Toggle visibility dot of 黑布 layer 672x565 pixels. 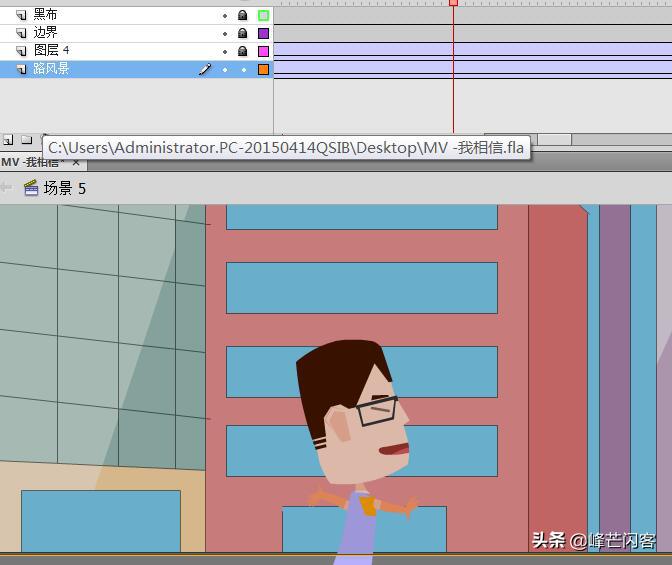tap(225, 16)
